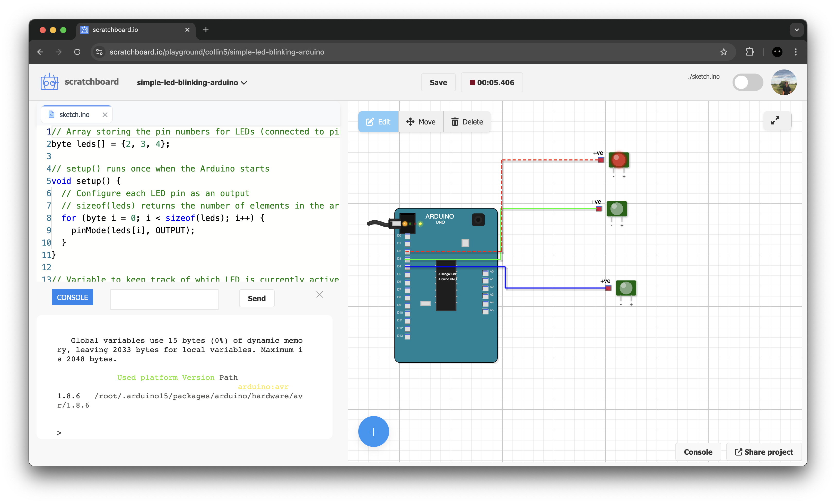Close the sketch.ino tab
The height and width of the screenshot is (504, 836).
[x=105, y=115]
